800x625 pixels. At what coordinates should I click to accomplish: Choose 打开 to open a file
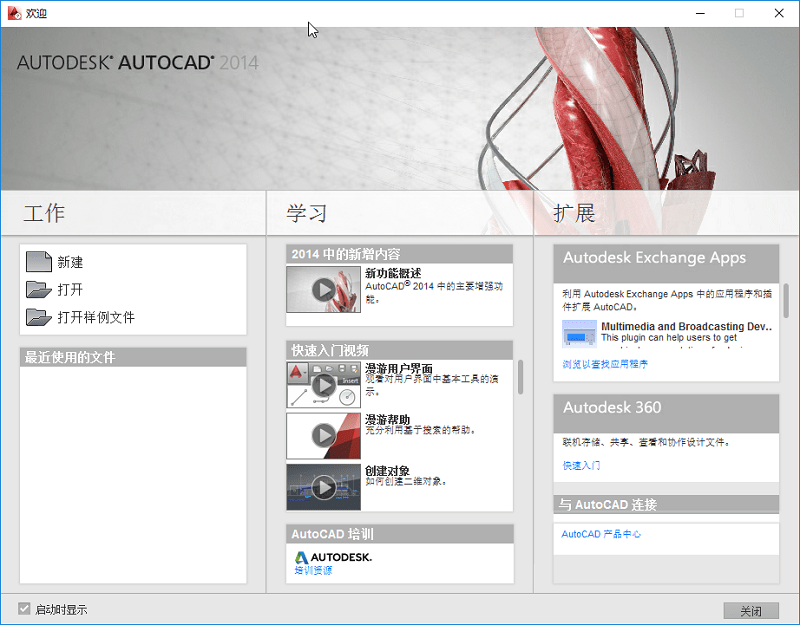point(70,290)
